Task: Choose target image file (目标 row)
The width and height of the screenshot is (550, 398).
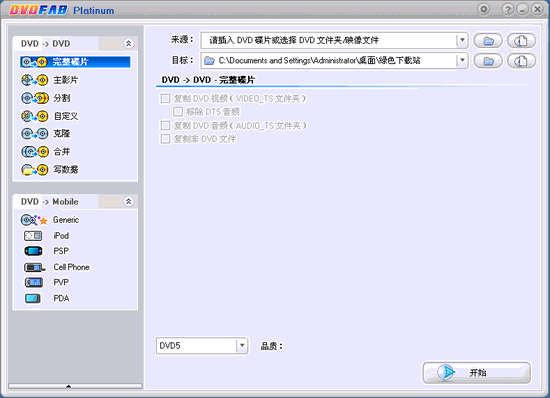Action: click(522, 61)
